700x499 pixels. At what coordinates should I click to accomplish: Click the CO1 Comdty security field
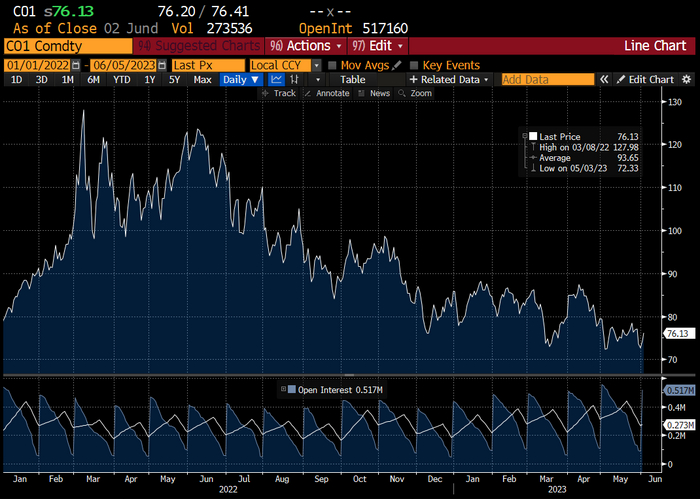point(68,46)
